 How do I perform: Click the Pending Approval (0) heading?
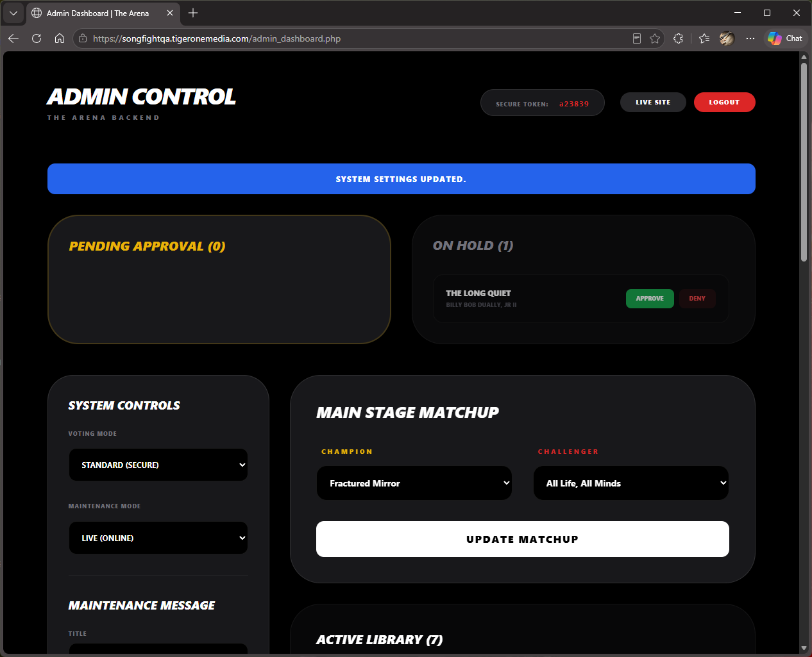[147, 246]
